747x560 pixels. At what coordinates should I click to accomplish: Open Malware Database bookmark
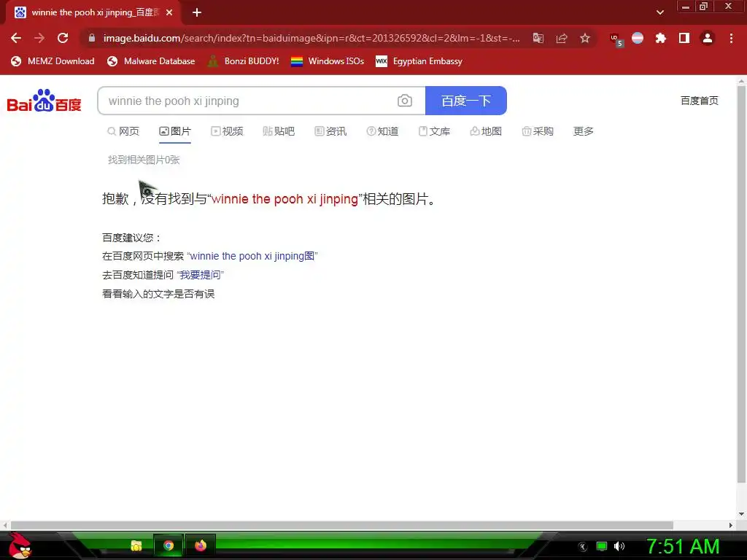pyautogui.click(x=151, y=61)
